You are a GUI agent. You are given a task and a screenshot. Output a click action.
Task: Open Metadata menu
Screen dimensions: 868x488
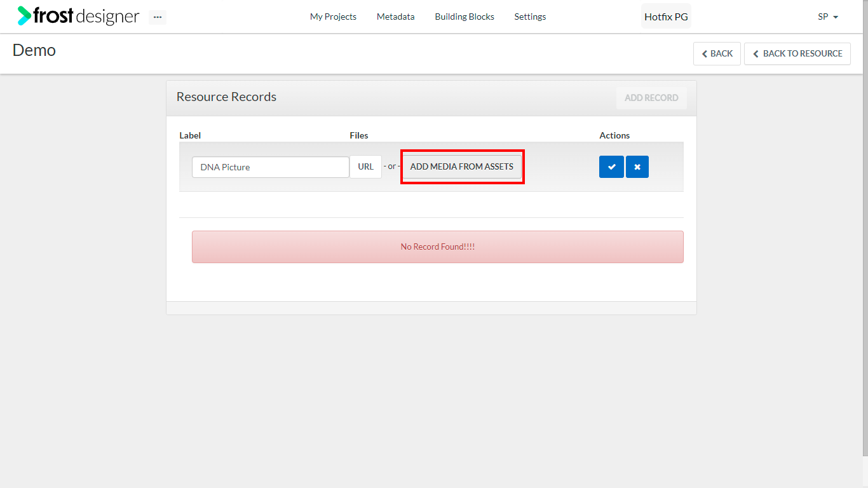395,17
